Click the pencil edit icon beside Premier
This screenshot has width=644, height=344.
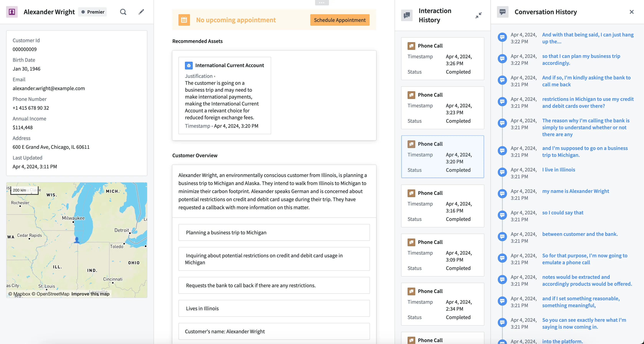[x=141, y=12]
